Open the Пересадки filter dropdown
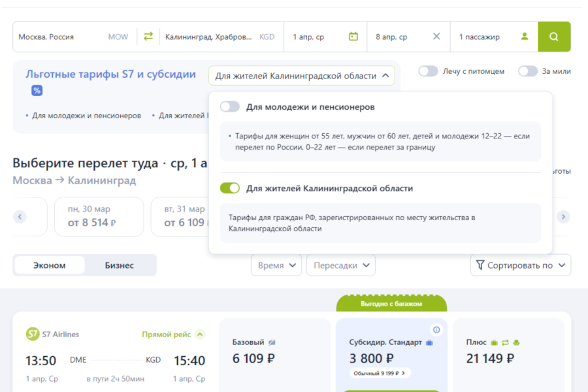588x392 pixels. click(340, 265)
